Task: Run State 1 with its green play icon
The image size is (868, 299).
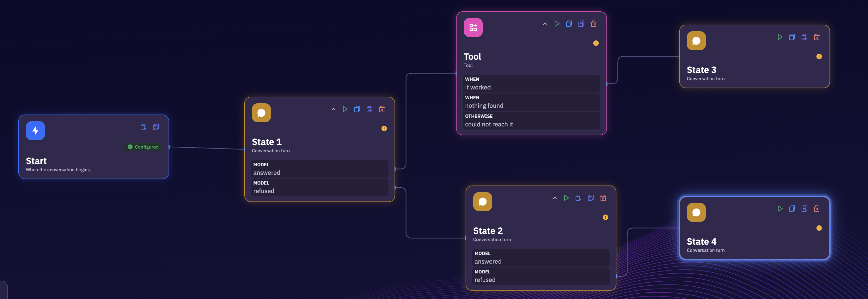Action: [x=345, y=109]
